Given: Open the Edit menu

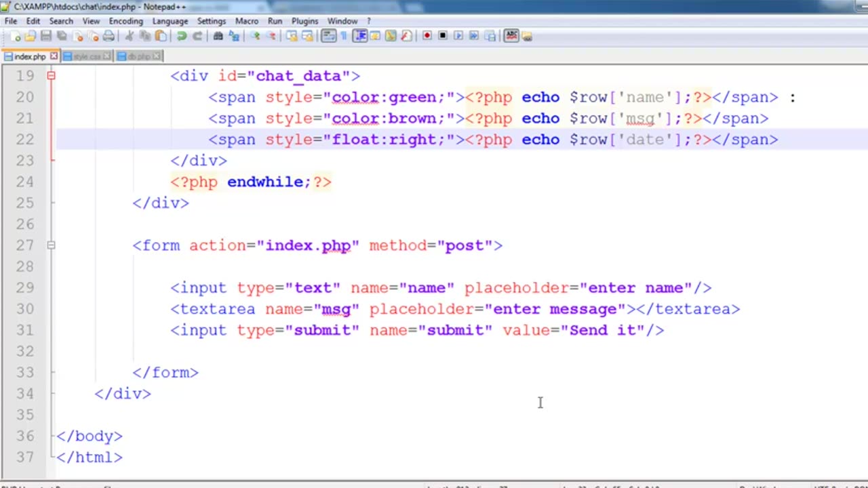Looking at the screenshot, I should (33, 21).
